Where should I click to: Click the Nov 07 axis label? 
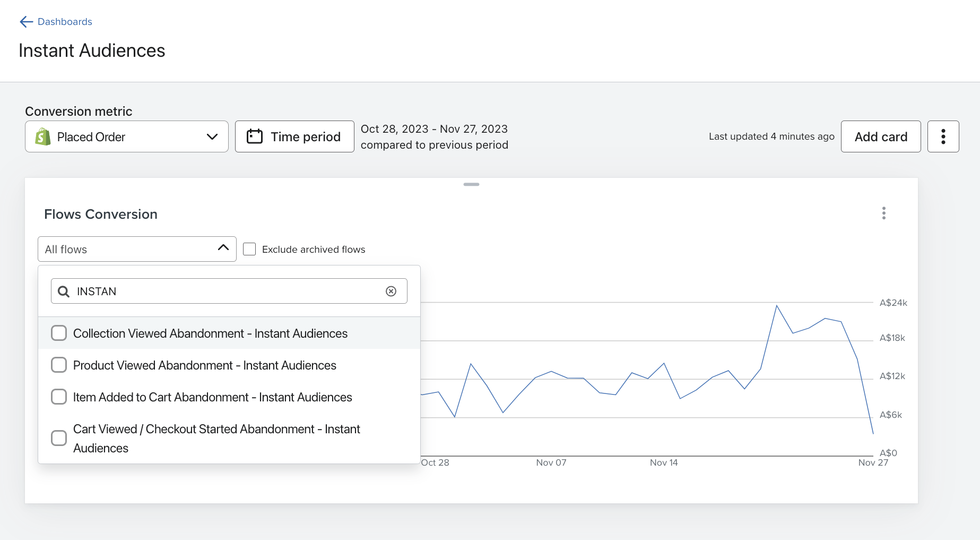coord(551,462)
